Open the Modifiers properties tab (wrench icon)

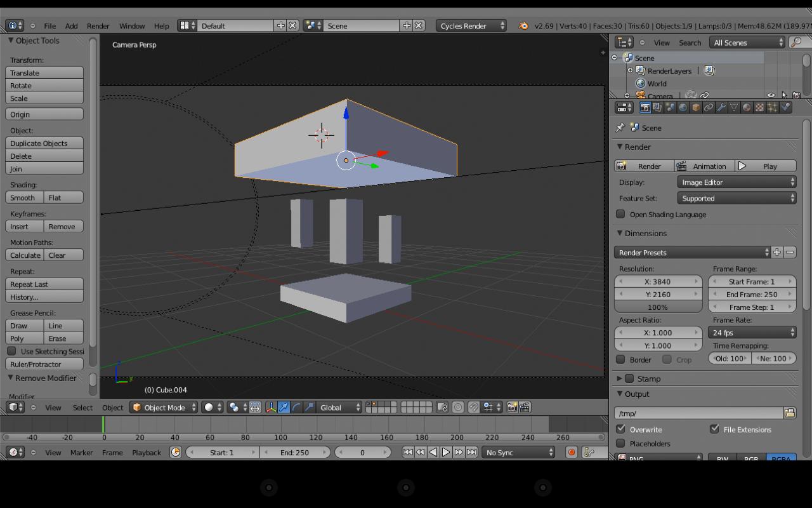coord(721,107)
